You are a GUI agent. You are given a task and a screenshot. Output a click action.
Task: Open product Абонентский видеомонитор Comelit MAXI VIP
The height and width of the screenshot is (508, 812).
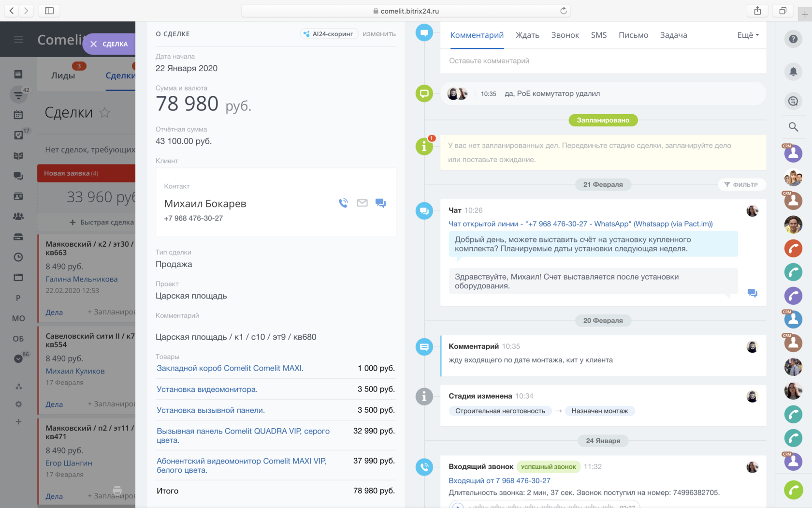tap(241, 465)
